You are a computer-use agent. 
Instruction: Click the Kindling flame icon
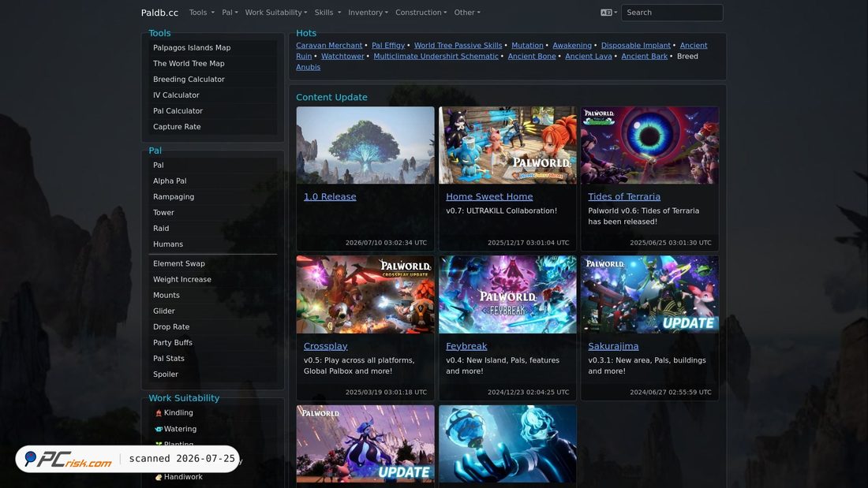coord(159,413)
